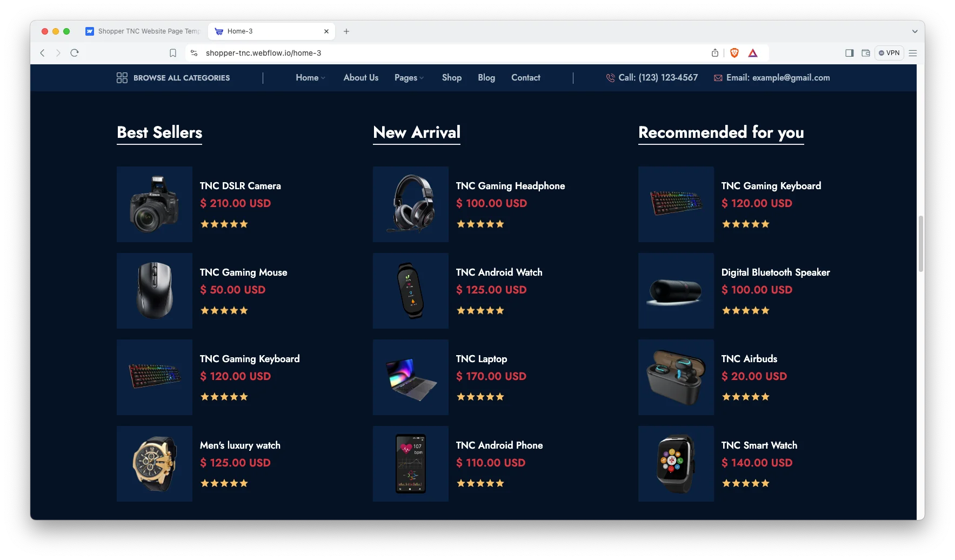Open the TNC DSLR Camera thumbnail
The width and height of the screenshot is (955, 560).
(x=155, y=204)
